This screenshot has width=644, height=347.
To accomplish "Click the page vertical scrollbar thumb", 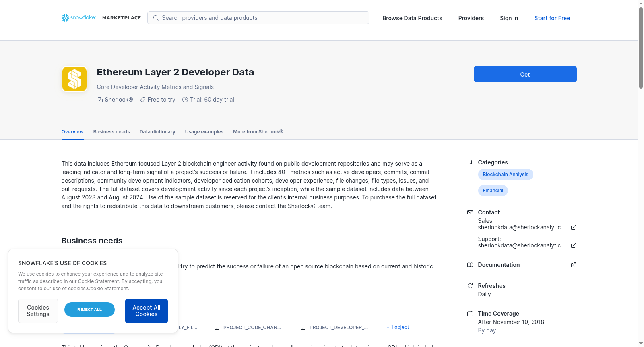I will point(641,48).
